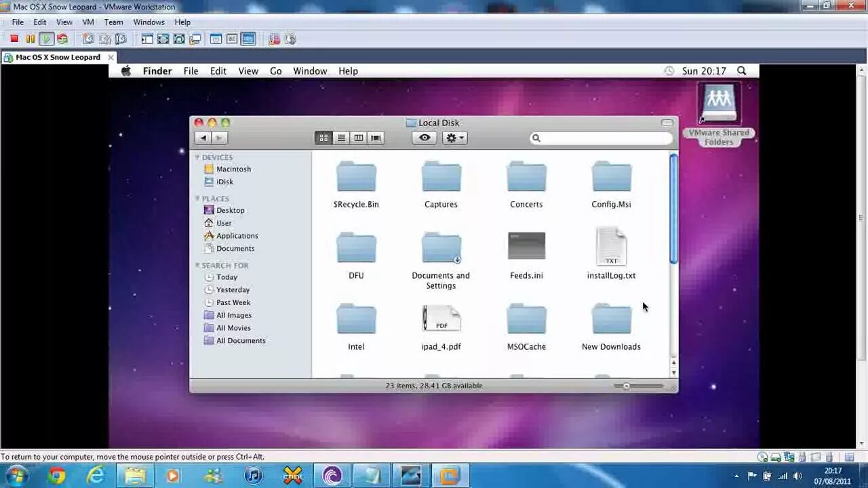Open VMware Shared Folders desktop icon

tap(719, 114)
